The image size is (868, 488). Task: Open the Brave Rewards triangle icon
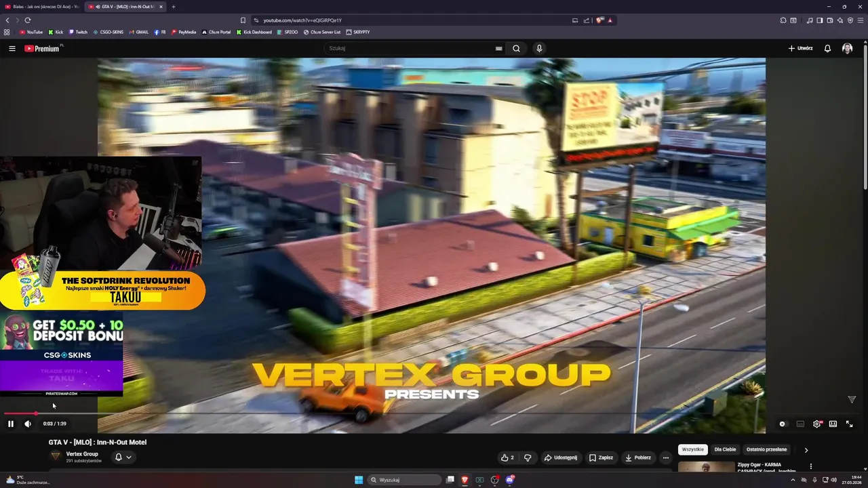[x=610, y=20]
